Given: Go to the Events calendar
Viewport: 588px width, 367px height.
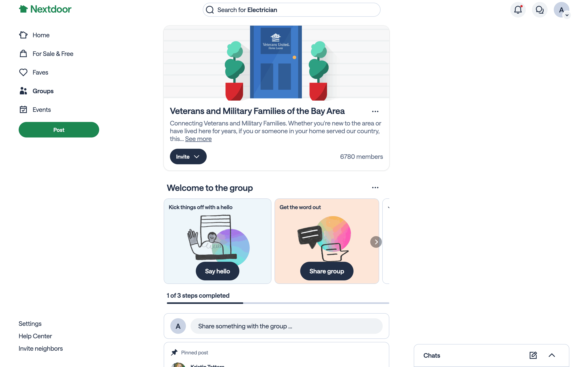Looking at the screenshot, I should pos(35,110).
